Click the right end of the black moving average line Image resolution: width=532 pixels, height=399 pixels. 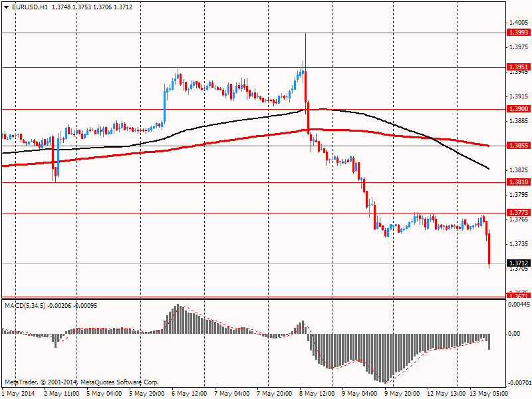488,168
